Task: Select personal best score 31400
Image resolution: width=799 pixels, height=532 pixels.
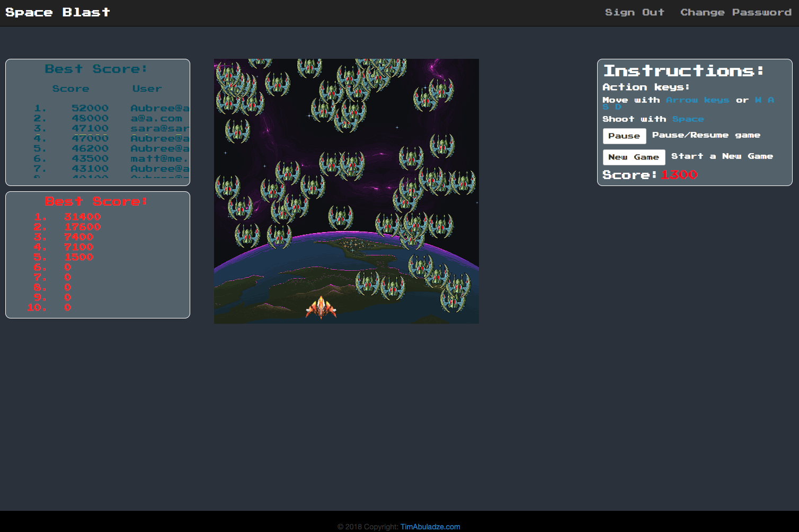Action: (82, 217)
